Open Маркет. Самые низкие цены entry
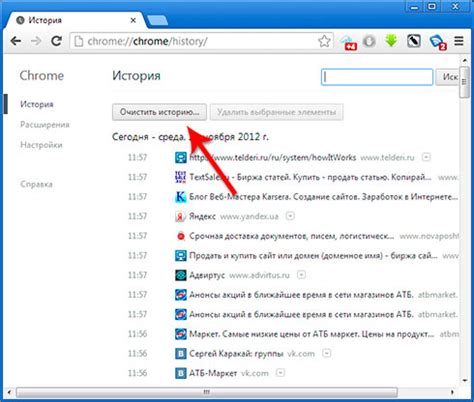The height and width of the screenshot is (402, 474). tap(312, 334)
